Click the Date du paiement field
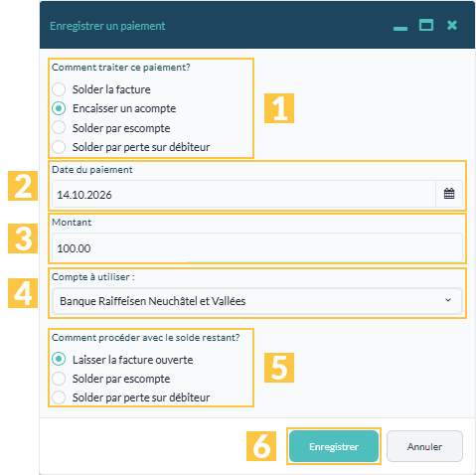The height and width of the screenshot is (475, 476). (243, 194)
